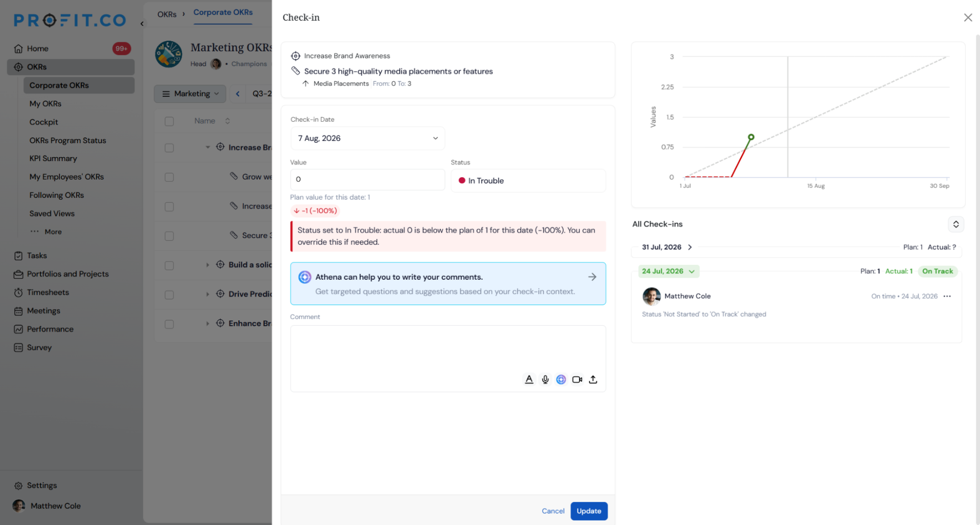Image resolution: width=980 pixels, height=525 pixels.
Task: Expand the Enhance Br... objective
Action: [x=207, y=323]
